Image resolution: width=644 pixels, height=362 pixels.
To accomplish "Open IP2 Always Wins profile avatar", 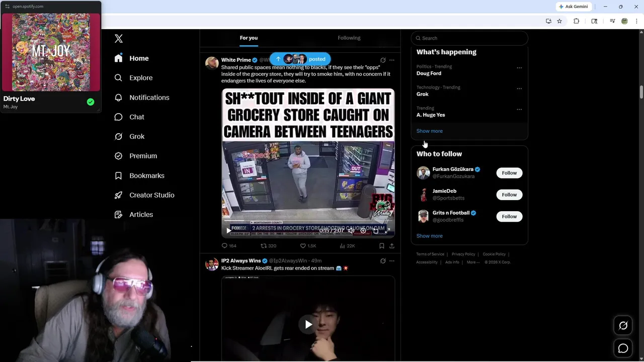I will click(212, 264).
